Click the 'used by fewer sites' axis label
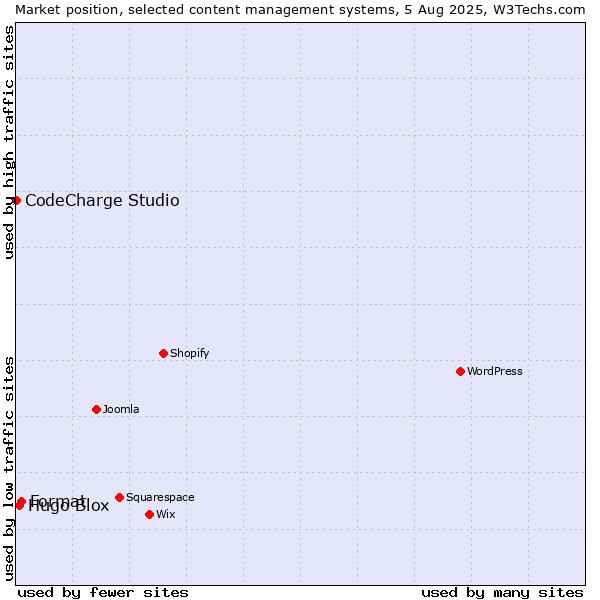Screen dimensions: 600x600 point(103,593)
